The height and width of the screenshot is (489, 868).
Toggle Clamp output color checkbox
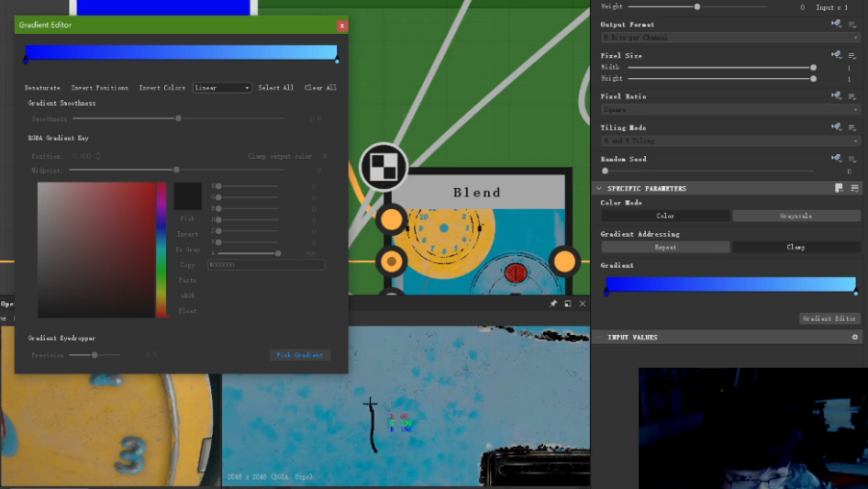tap(325, 156)
